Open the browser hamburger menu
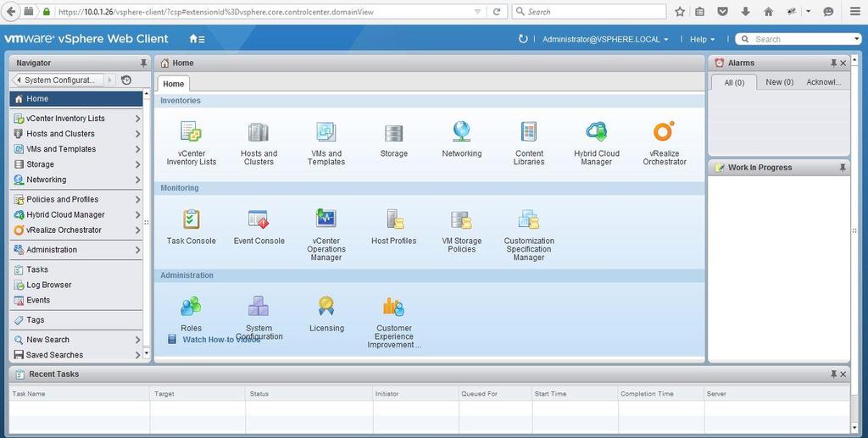 click(854, 12)
